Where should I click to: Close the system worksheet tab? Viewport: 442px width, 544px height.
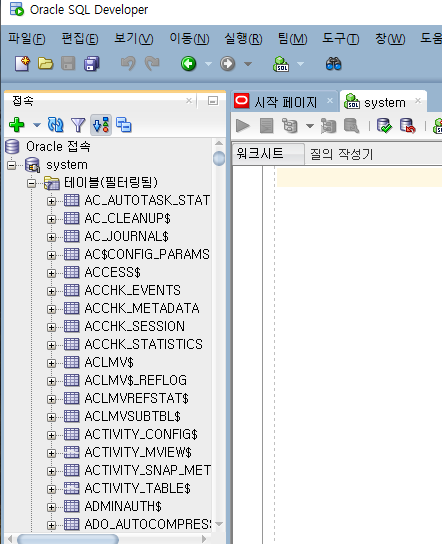click(418, 101)
